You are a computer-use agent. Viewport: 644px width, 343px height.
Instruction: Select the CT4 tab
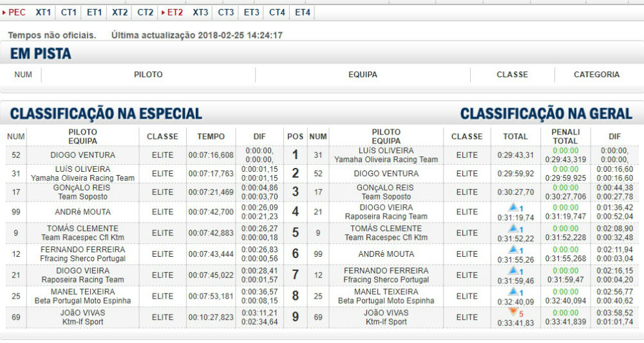277,12
